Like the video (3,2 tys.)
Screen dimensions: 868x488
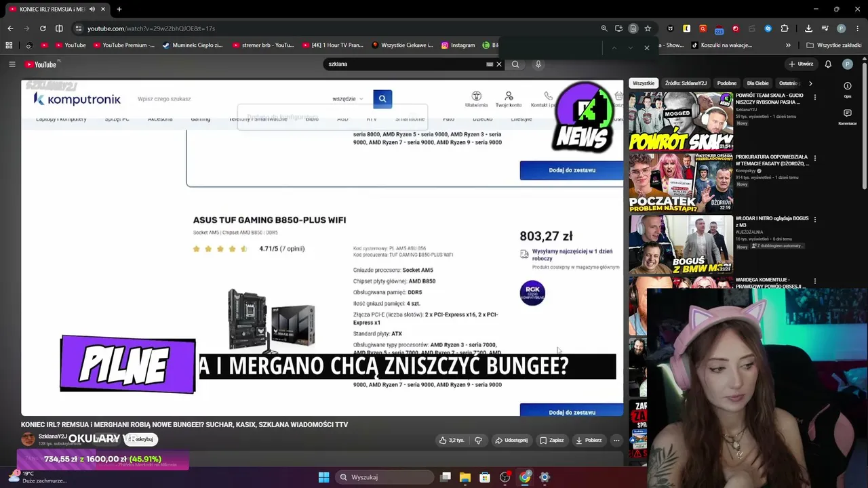452,440
